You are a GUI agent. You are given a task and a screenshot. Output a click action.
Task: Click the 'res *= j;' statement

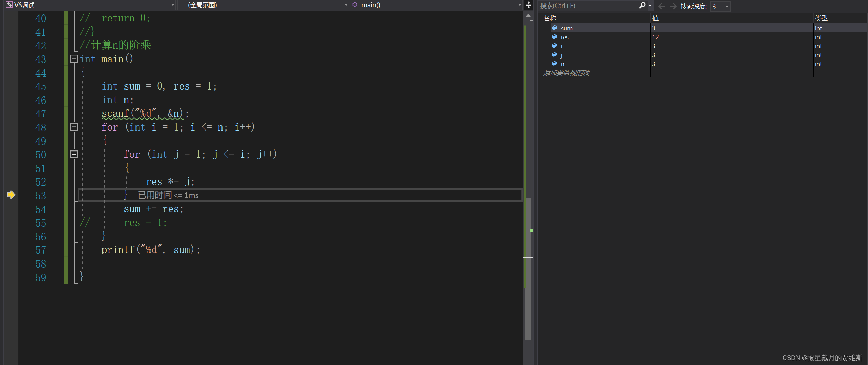(x=170, y=181)
